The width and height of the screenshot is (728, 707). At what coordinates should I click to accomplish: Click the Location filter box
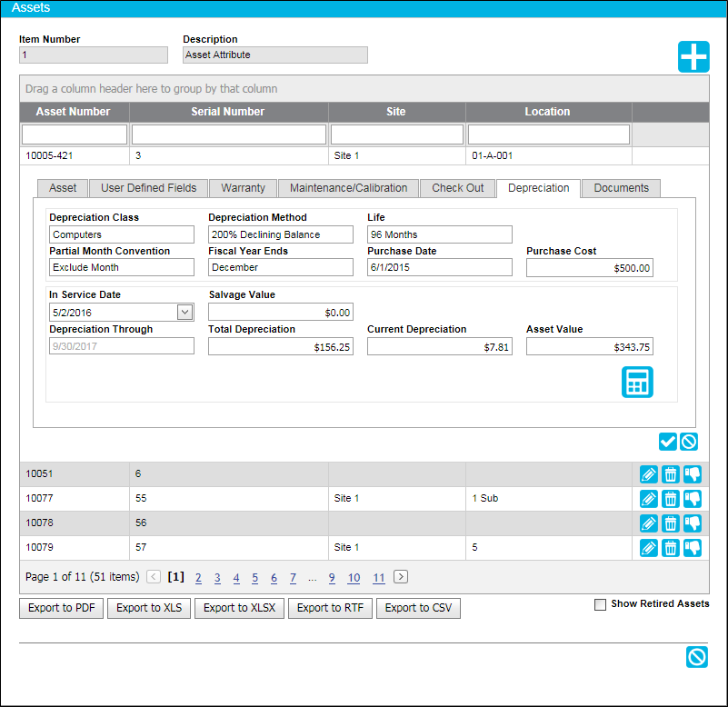tap(549, 134)
